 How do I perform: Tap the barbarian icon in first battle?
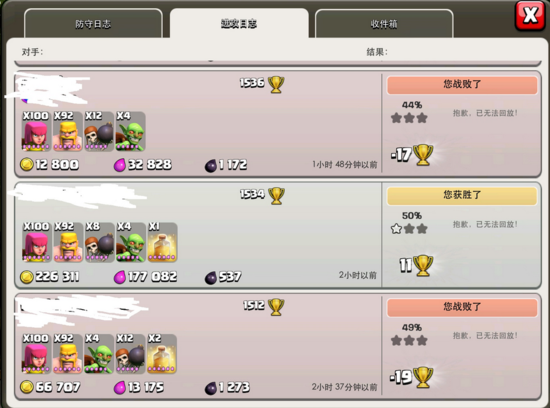[x=67, y=132]
